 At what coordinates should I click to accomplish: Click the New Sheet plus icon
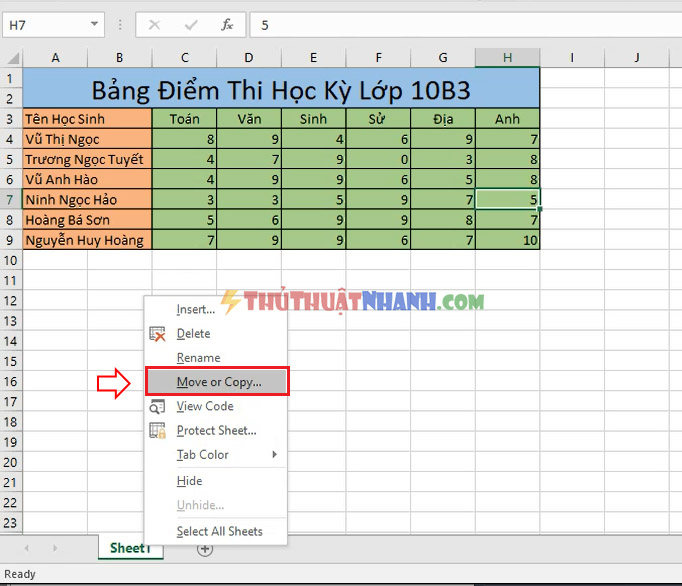(x=205, y=549)
